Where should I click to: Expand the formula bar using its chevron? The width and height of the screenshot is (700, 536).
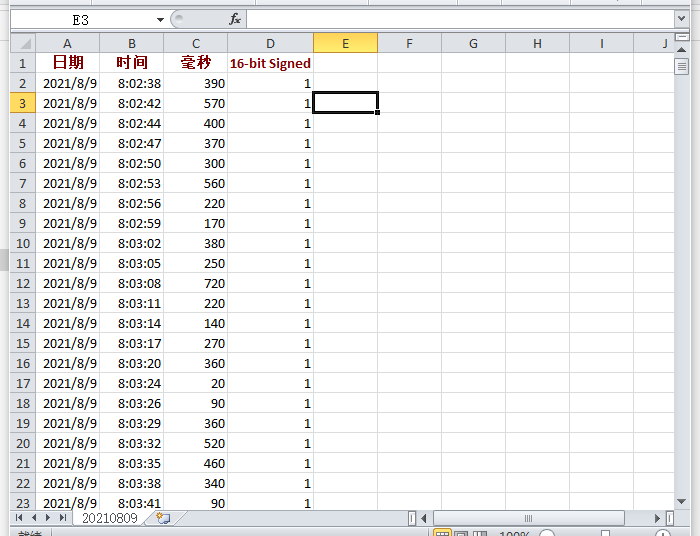point(681,19)
